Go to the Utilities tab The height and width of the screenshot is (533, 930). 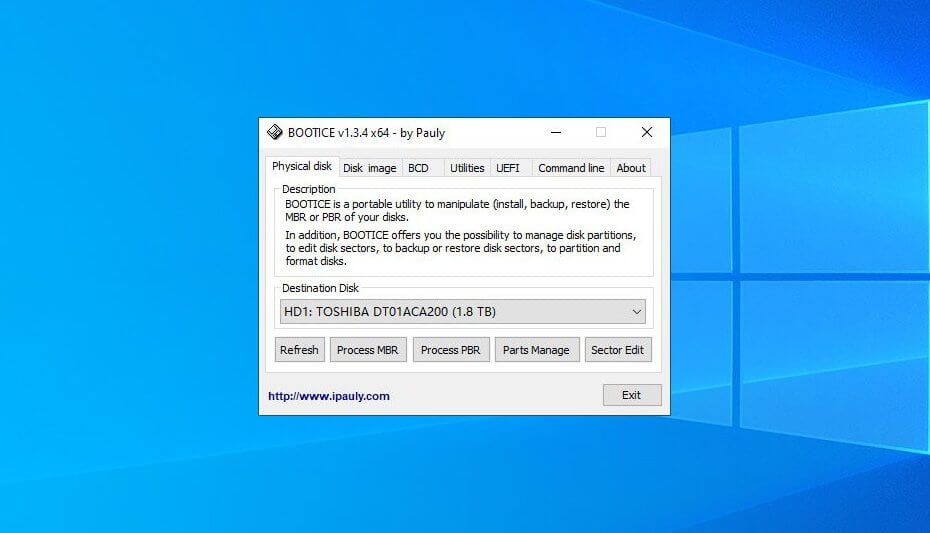point(467,168)
